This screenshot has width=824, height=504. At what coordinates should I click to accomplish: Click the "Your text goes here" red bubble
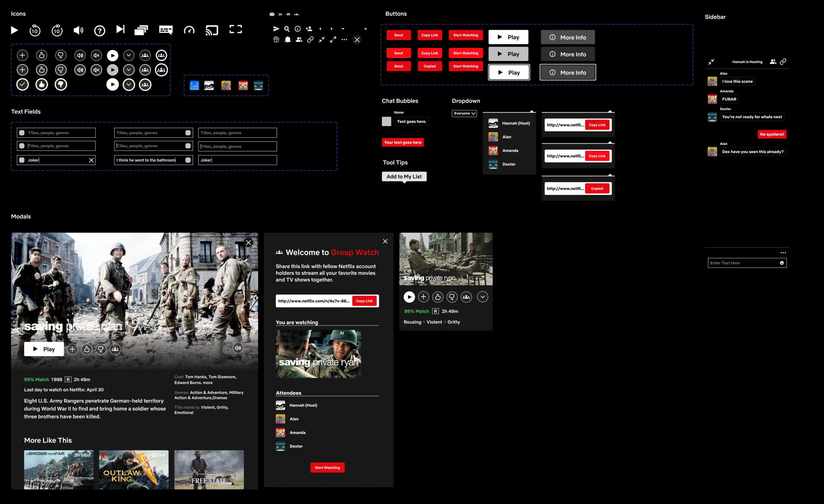tap(403, 142)
